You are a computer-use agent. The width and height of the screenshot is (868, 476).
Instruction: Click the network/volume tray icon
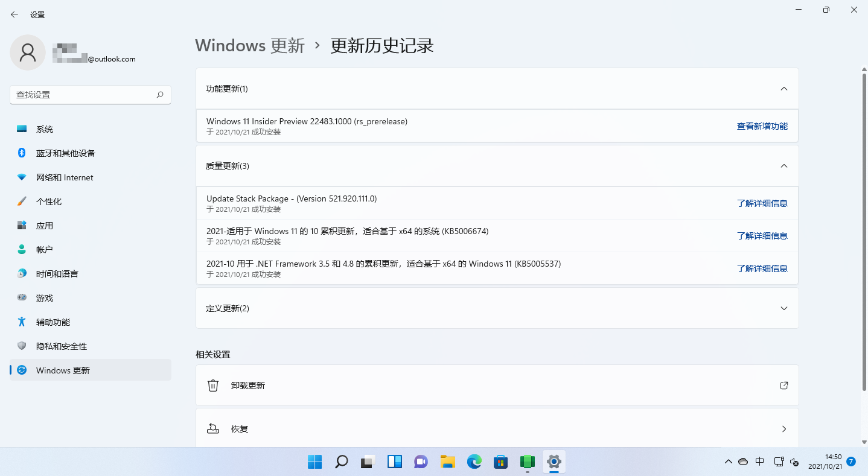click(787, 462)
